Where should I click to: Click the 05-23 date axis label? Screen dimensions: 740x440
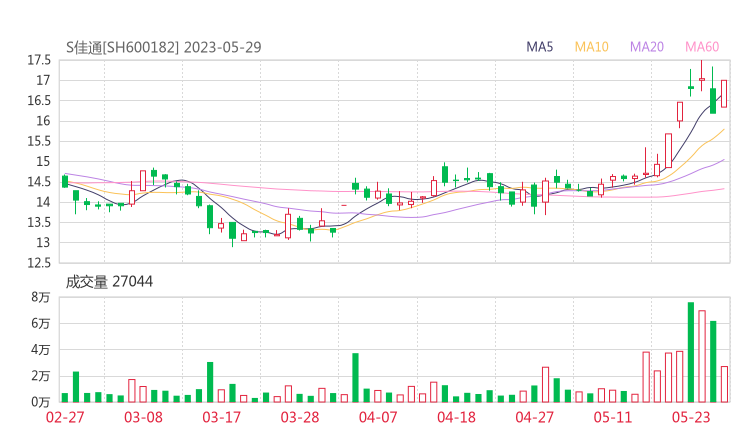(691, 417)
